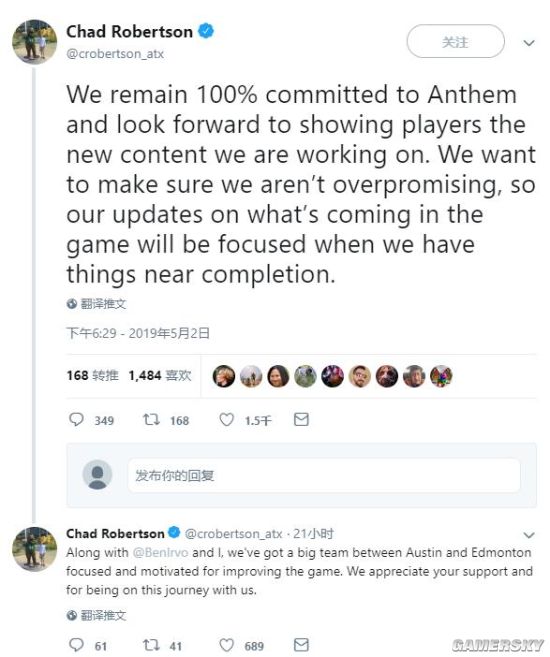This screenshot has height=657, width=550.
Task: Open Chad Robertson's top profile avatar
Action: point(34,41)
